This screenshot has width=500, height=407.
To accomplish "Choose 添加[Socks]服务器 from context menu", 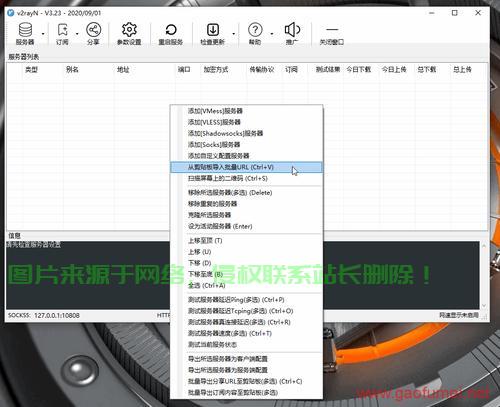I will pyautogui.click(x=246, y=145).
